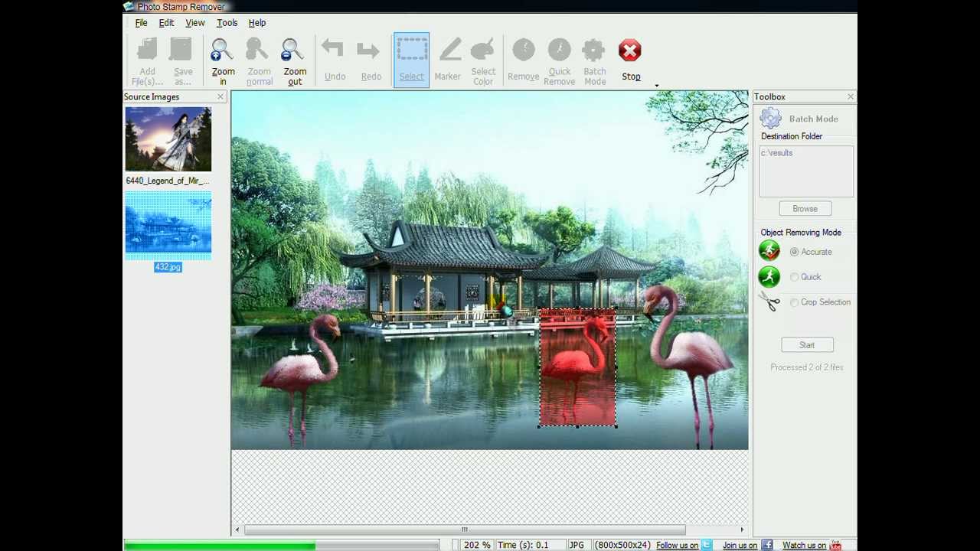Click the JPG format status entry
Screen dimensions: 980x551
577,545
